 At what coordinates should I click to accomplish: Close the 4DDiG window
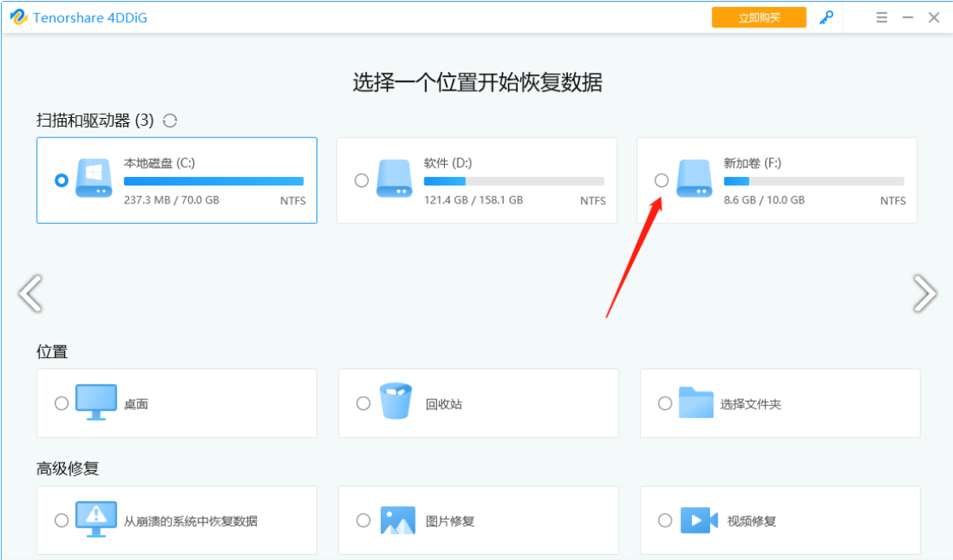934,18
